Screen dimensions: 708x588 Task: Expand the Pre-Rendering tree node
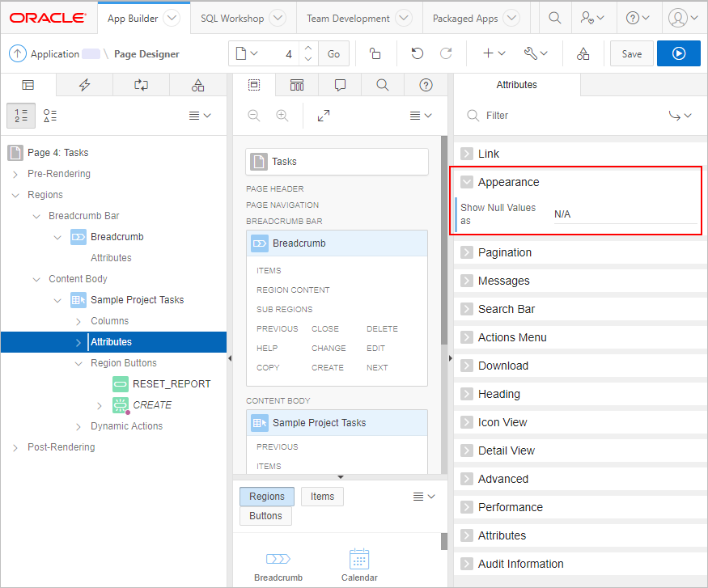16,173
